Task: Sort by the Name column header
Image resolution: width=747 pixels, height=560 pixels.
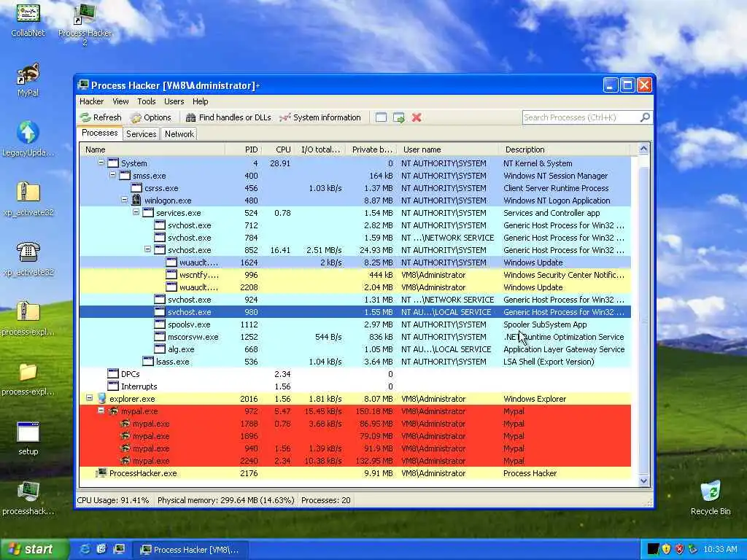Action: pyautogui.click(x=152, y=149)
